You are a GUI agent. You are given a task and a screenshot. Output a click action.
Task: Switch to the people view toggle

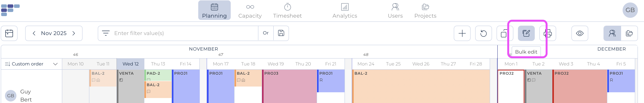tap(612, 33)
